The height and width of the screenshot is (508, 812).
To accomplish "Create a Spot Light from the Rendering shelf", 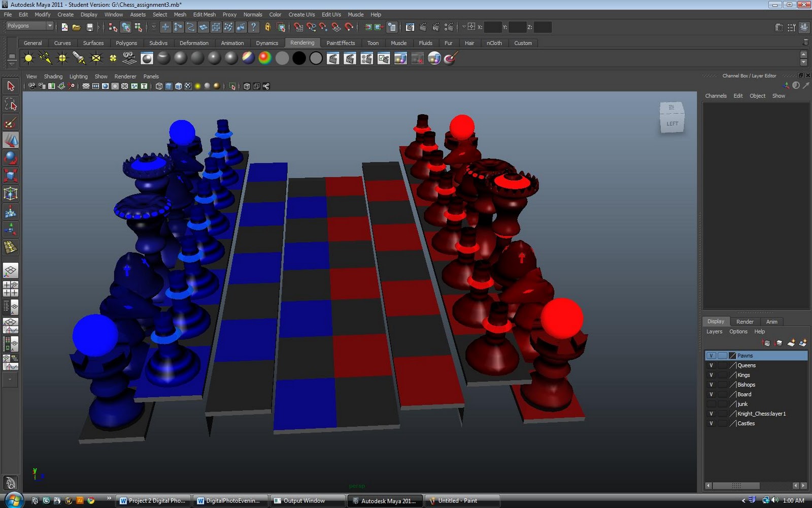I will (79, 58).
